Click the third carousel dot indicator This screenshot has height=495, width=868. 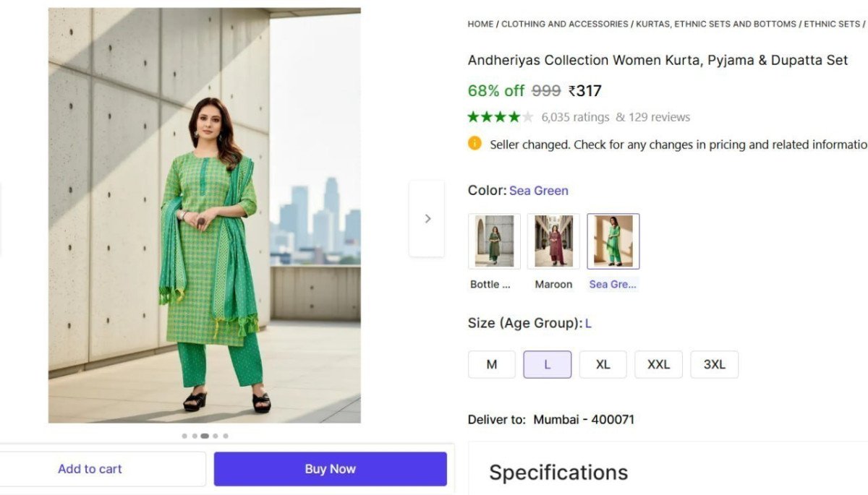[x=205, y=436]
